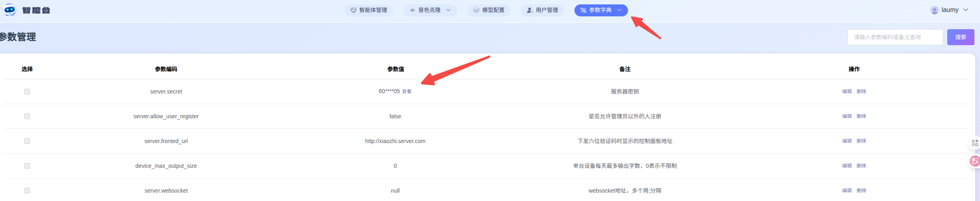This screenshot has width=980, height=201.
Task: Click the translate floating icon
Action: [975, 161]
